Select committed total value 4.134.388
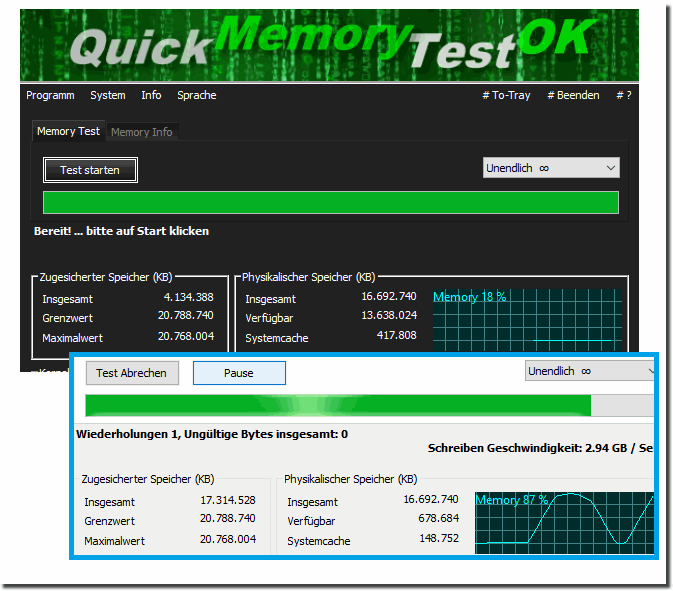The width and height of the screenshot is (673, 591). pos(188,297)
